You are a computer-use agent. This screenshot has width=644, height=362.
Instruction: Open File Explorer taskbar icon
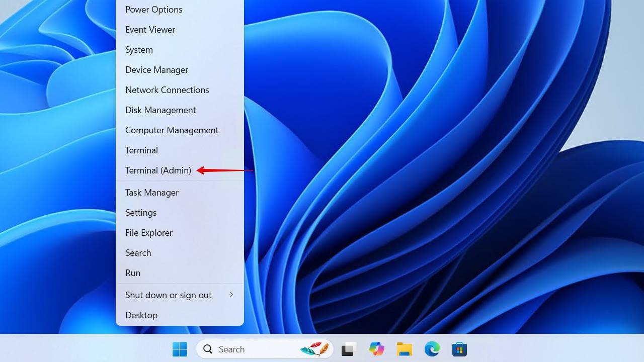[404, 349]
